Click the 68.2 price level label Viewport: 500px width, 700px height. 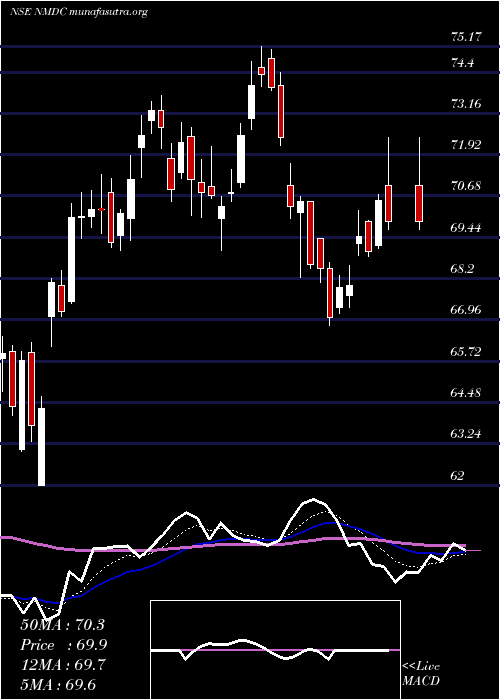pyautogui.click(x=462, y=269)
